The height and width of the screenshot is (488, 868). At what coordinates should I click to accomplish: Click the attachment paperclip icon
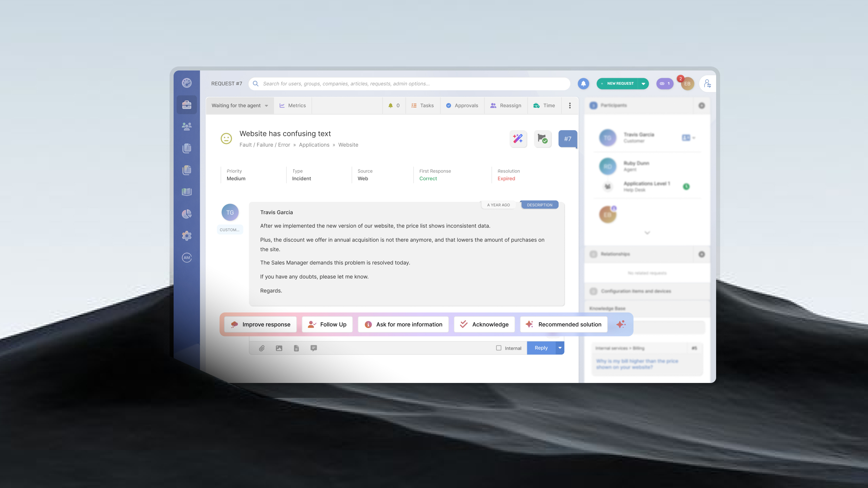point(262,348)
